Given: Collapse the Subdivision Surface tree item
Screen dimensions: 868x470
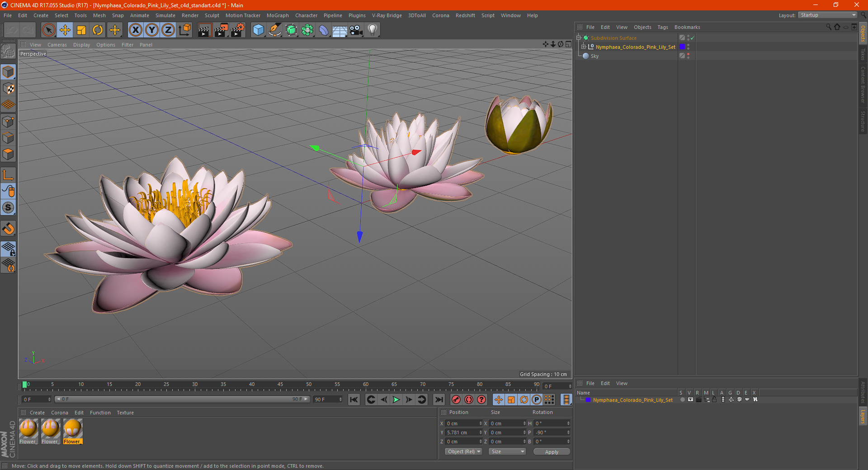Looking at the screenshot, I should tap(578, 38).
